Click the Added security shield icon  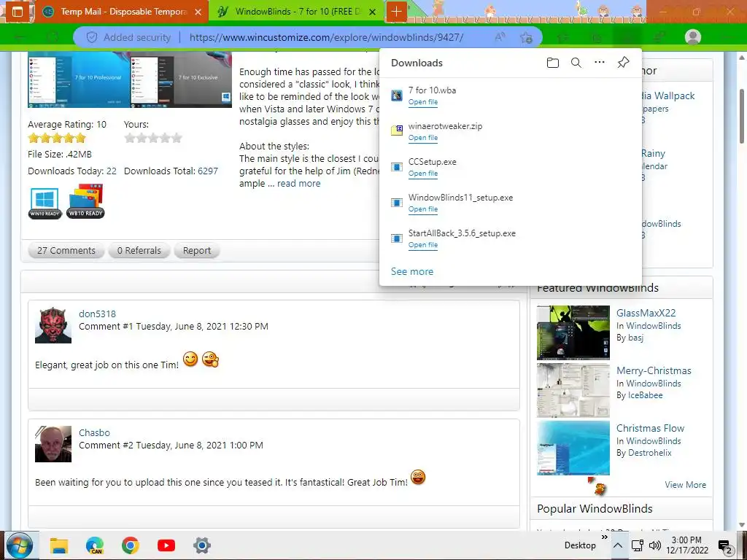click(x=92, y=37)
